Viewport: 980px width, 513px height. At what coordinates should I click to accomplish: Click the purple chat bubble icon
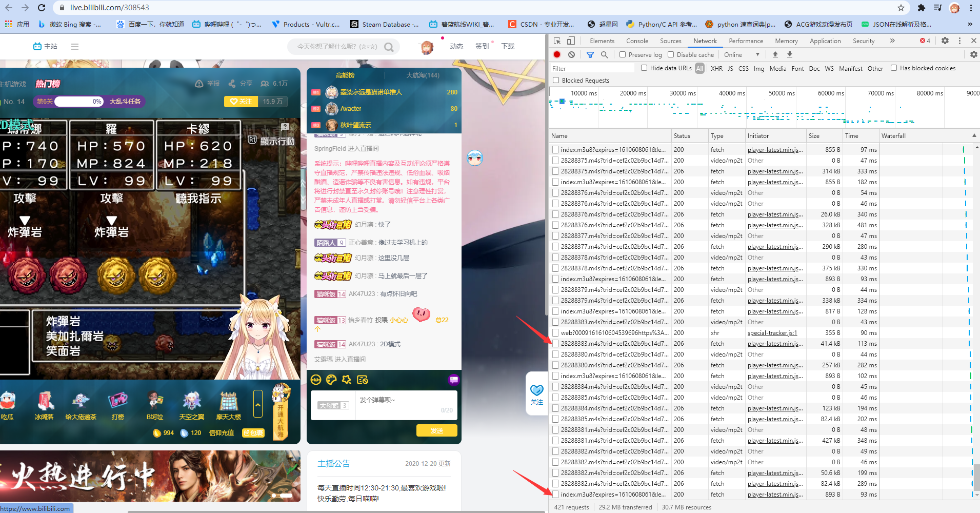[x=453, y=380]
